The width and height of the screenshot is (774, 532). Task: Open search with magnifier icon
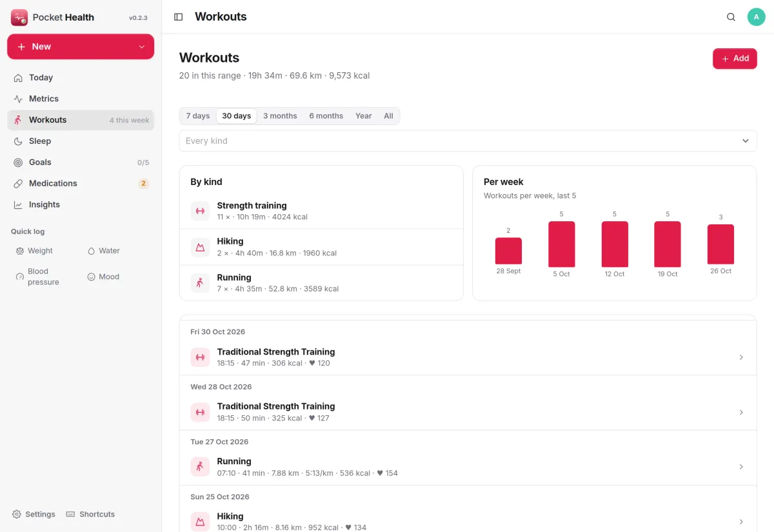tap(731, 17)
